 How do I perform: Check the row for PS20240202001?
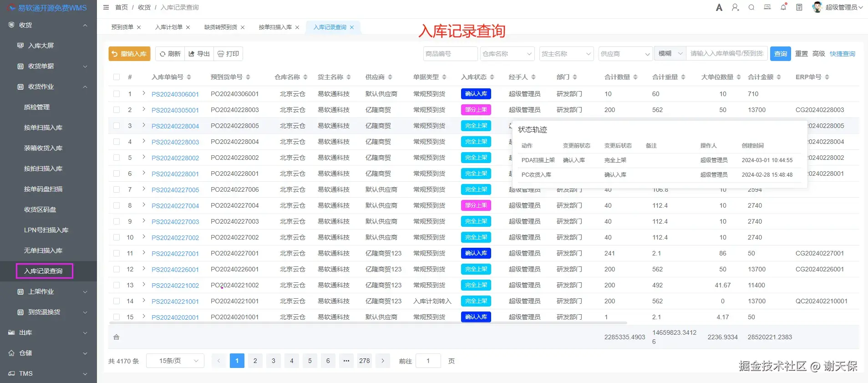tap(117, 317)
